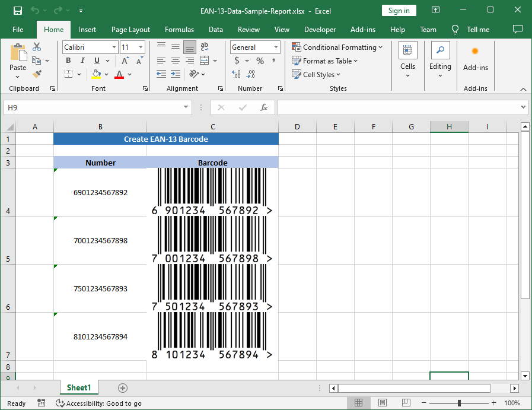532x410 pixels.
Task: Open Ribbon Display Options in title bar
Action: coord(435,10)
